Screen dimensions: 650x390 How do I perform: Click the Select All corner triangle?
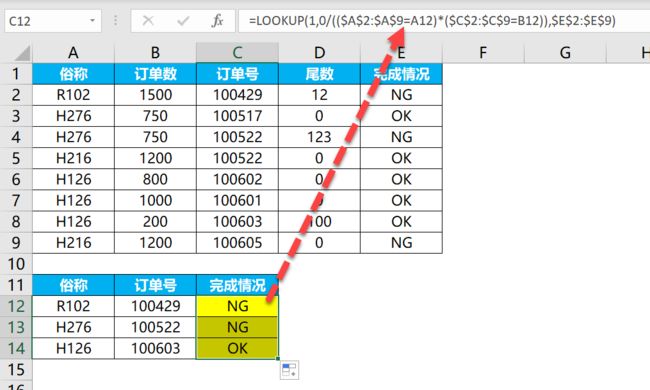coord(21,53)
